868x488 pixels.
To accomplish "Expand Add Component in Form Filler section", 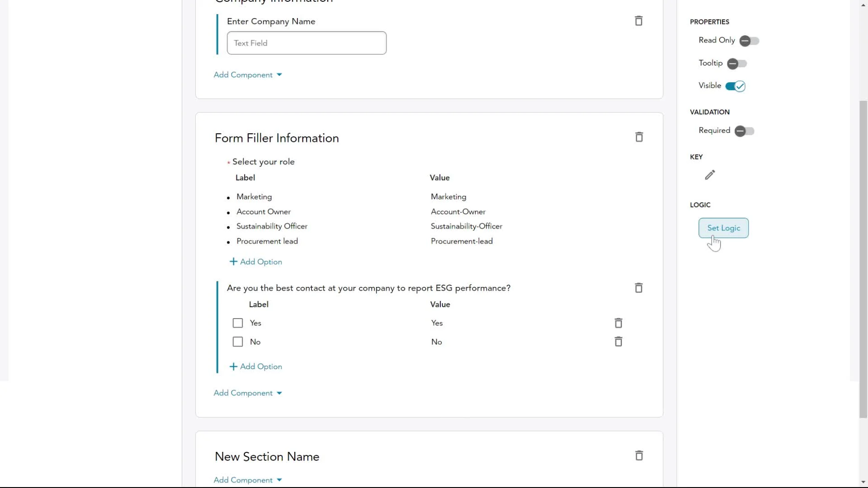I will coord(247,393).
